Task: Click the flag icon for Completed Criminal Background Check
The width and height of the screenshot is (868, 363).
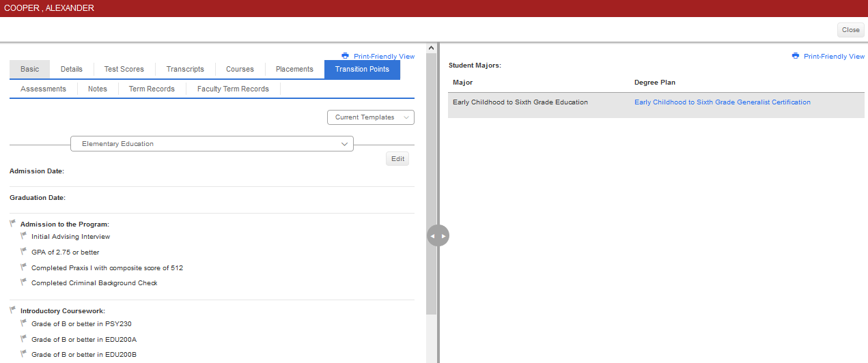Action: click(x=24, y=282)
